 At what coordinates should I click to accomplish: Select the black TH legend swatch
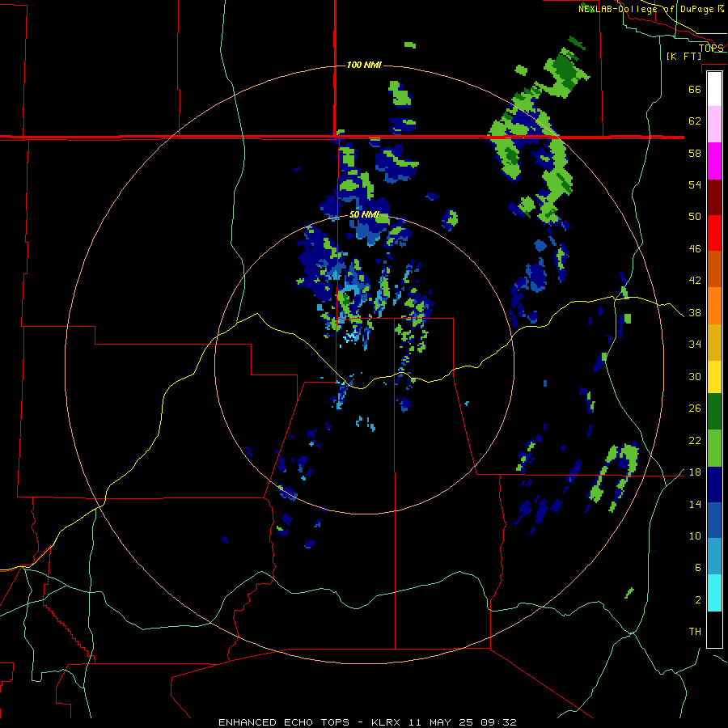pyautogui.click(x=714, y=629)
